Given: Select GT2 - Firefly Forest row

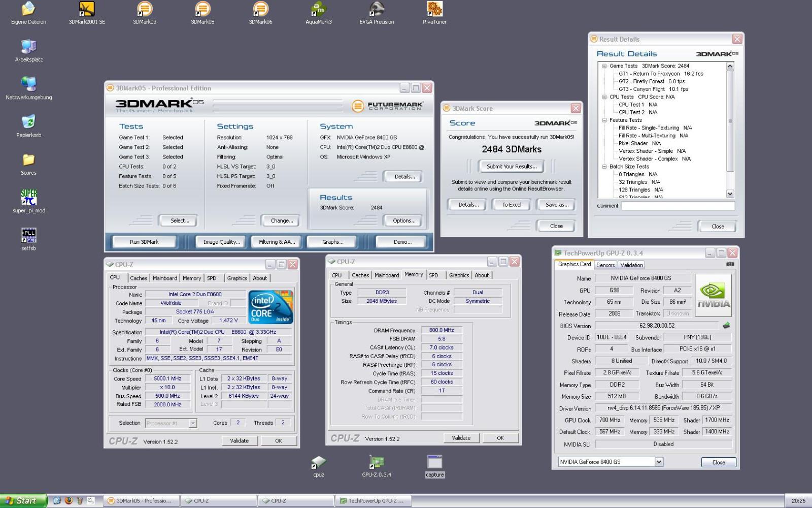Looking at the screenshot, I should click(651, 81).
